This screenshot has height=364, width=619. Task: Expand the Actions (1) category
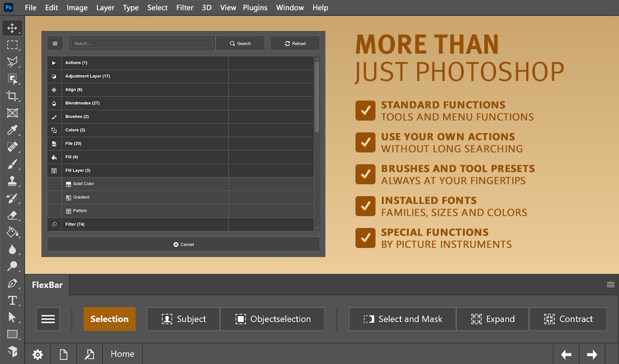tap(181, 63)
